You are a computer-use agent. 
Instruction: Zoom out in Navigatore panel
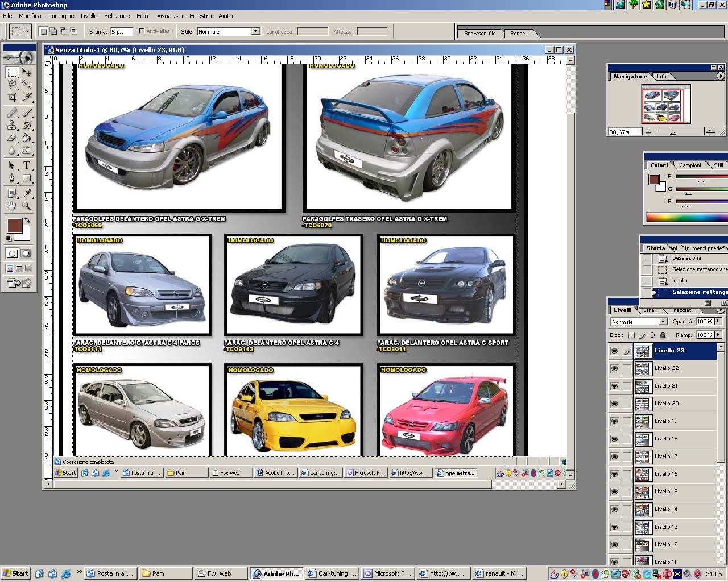(x=648, y=132)
